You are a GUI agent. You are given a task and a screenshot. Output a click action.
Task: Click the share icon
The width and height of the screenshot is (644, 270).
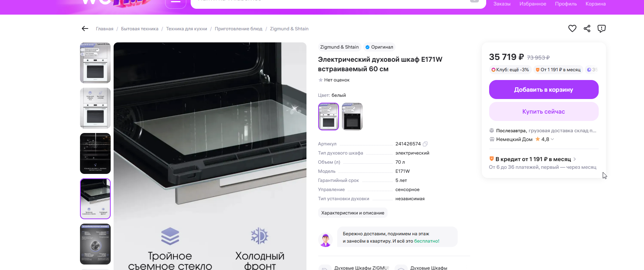[x=587, y=28]
